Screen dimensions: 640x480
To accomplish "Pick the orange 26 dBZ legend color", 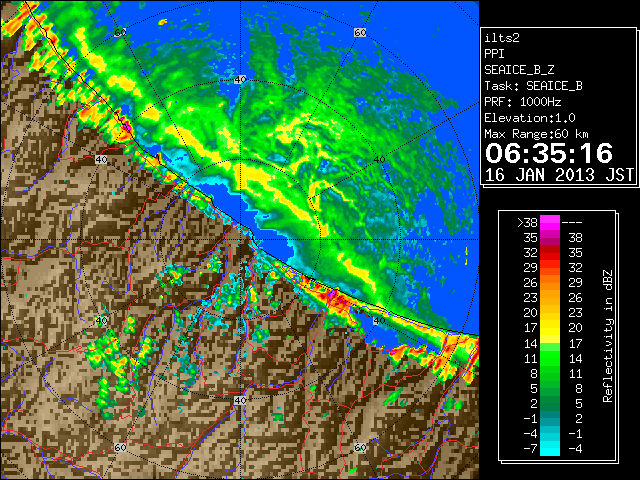I will click(x=550, y=282).
